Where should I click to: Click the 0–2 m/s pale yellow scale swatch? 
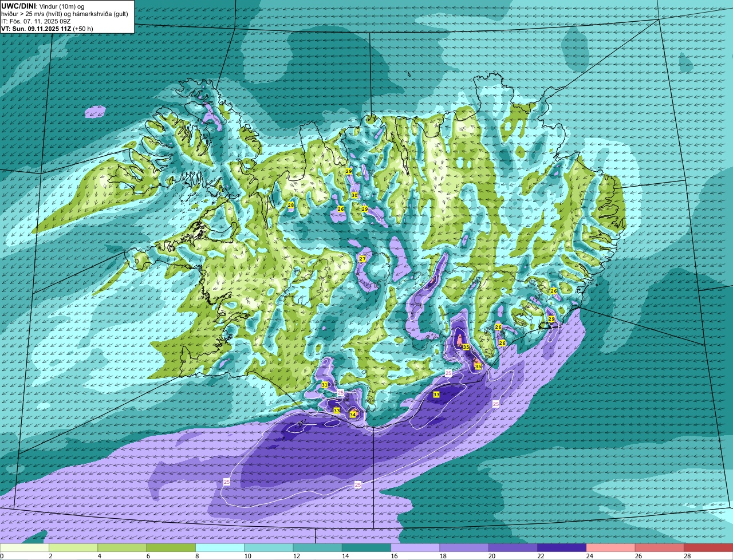click(25, 547)
